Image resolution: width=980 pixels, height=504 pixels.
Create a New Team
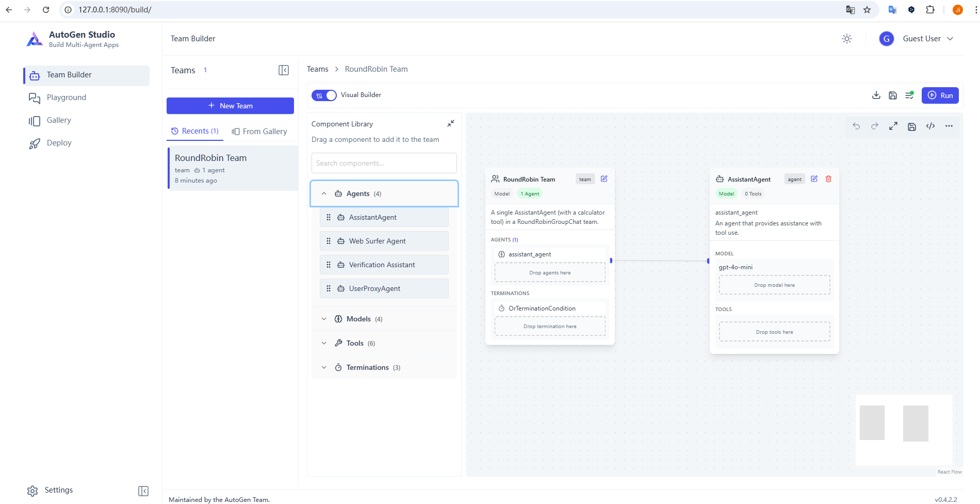pyautogui.click(x=230, y=106)
